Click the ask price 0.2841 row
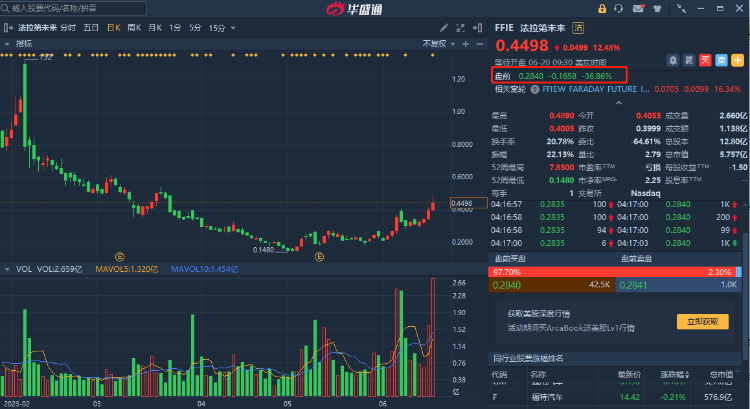This screenshot has width=750, height=409. [678, 285]
